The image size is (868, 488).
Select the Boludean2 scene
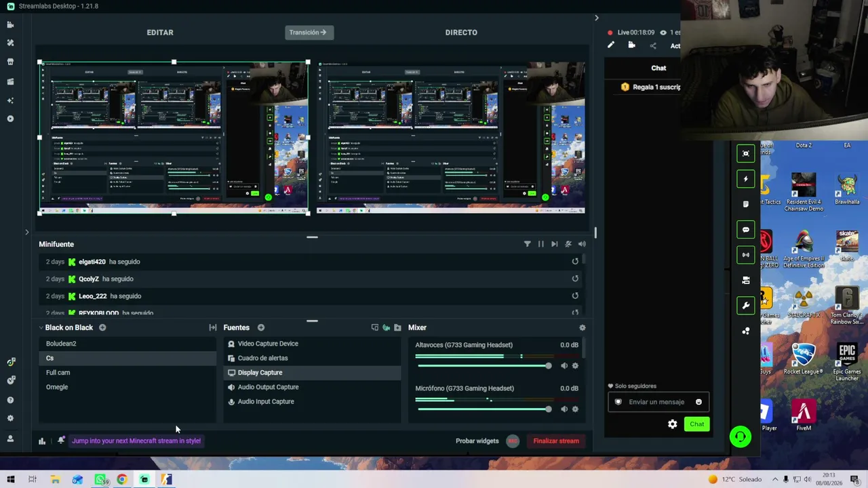point(127,344)
